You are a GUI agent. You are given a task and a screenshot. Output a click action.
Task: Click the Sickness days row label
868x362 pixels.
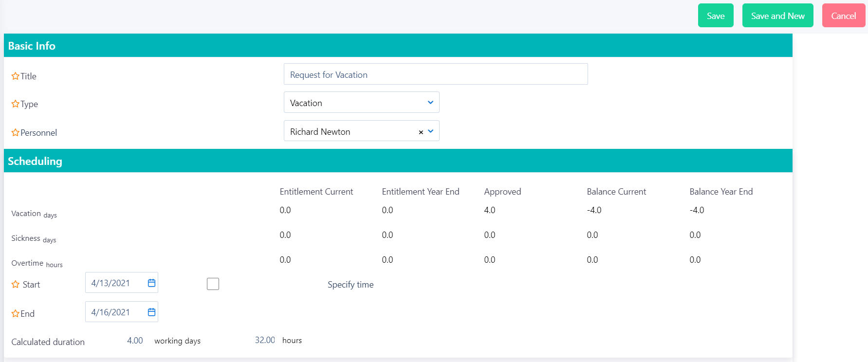34,239
